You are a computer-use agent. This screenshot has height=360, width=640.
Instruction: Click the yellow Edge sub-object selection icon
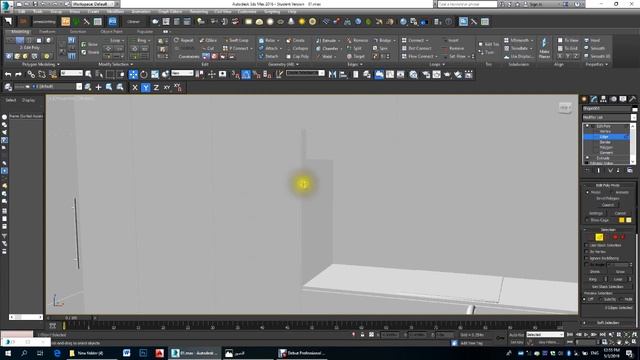[x=599, y=237]
